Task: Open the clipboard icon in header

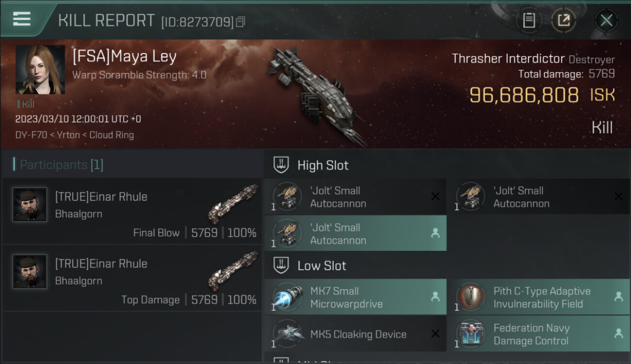Action: coord(529,20)
